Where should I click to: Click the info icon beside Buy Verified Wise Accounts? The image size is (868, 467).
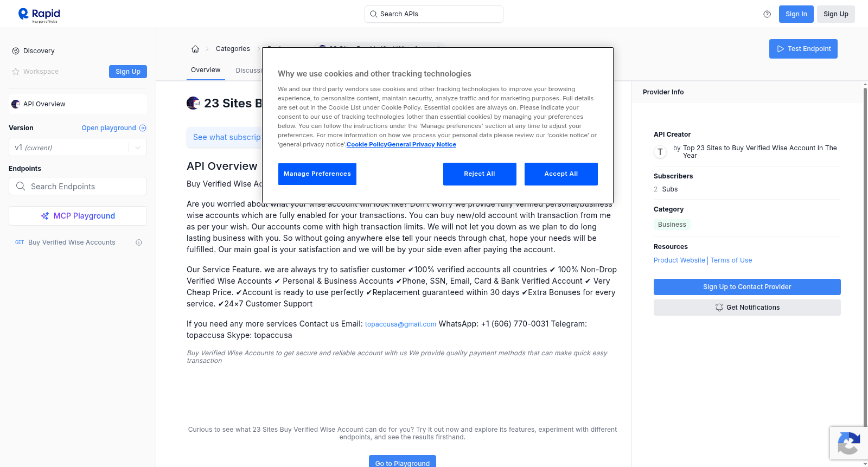point(139,242)
